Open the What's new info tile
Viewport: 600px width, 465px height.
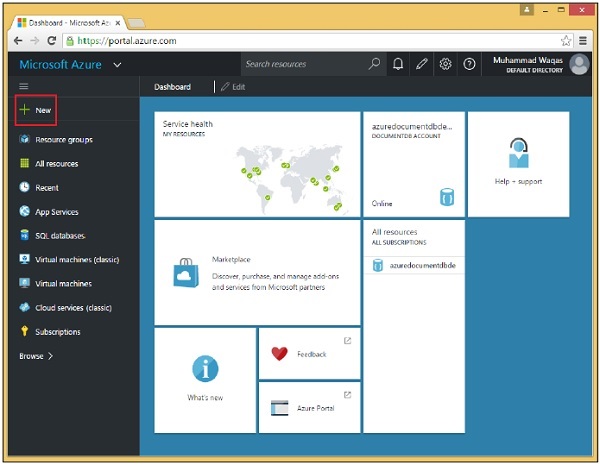click(205, 379)
